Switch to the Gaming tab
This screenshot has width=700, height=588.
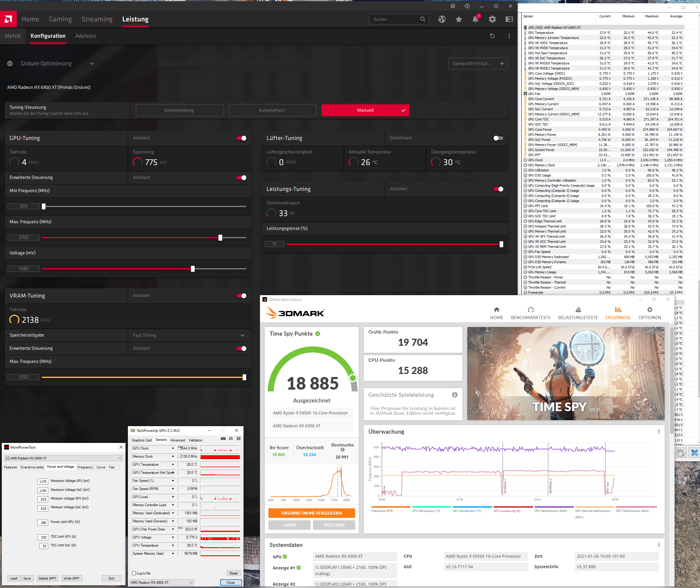(x=60, y=19)
